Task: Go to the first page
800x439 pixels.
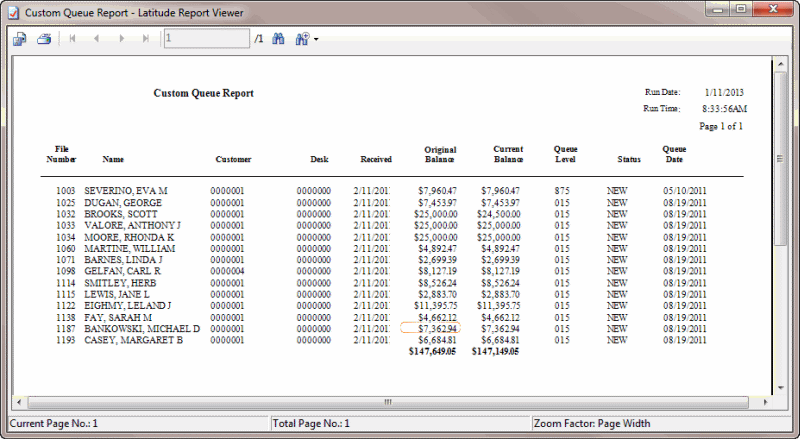Action: tap(72, 39)
